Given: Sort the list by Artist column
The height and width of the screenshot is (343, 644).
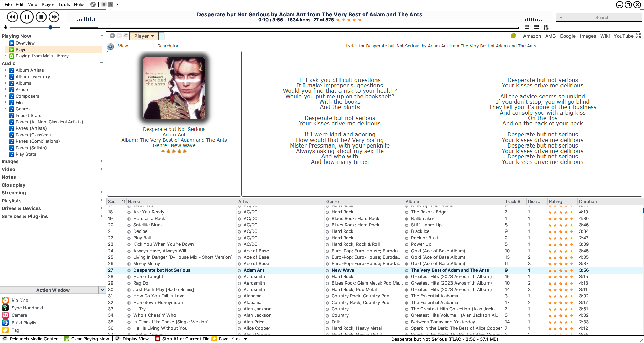Looking at the screenshot, I should 280,201.
